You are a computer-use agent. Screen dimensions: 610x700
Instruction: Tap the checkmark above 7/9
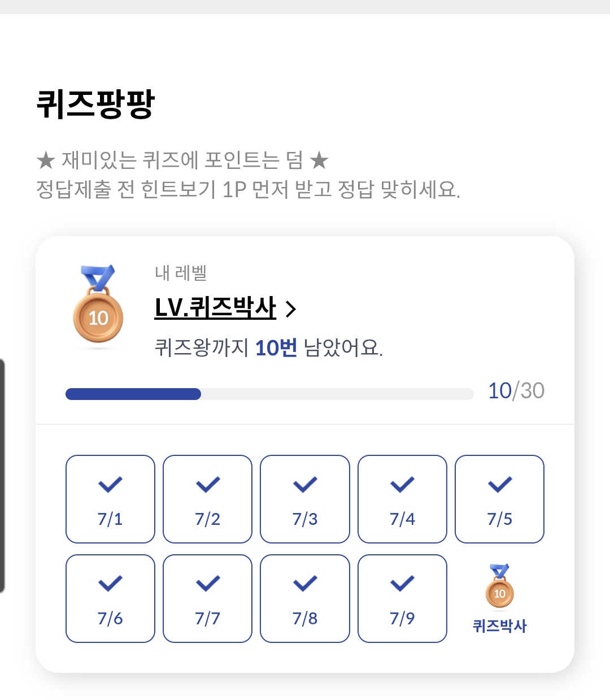tap(402, 584)
